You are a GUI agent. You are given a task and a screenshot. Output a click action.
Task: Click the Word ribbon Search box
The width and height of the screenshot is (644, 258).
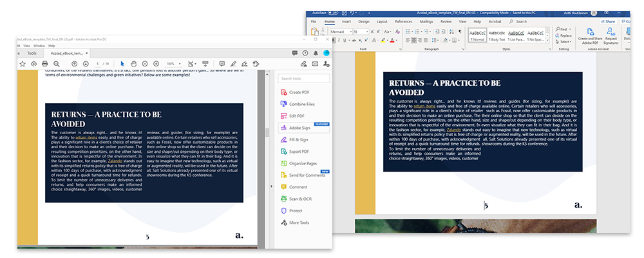tap(518, 21)
